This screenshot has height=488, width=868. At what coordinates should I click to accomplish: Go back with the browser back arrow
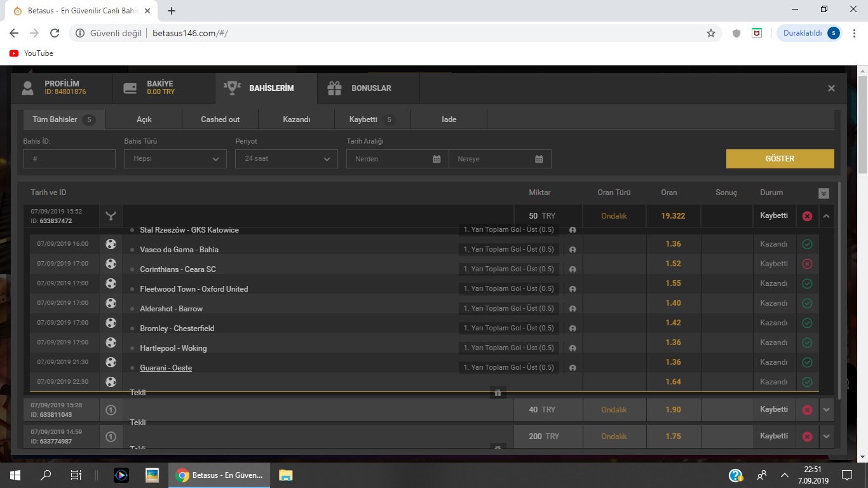[14, 33]
